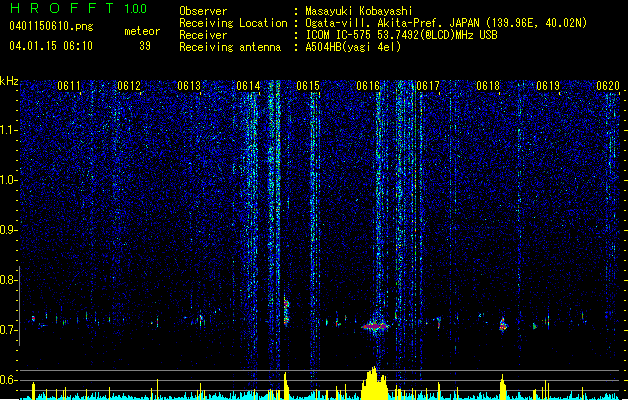Click the 1.1 kHz axis label
This screenshot has height=400, width=629.
pos(8,130)
